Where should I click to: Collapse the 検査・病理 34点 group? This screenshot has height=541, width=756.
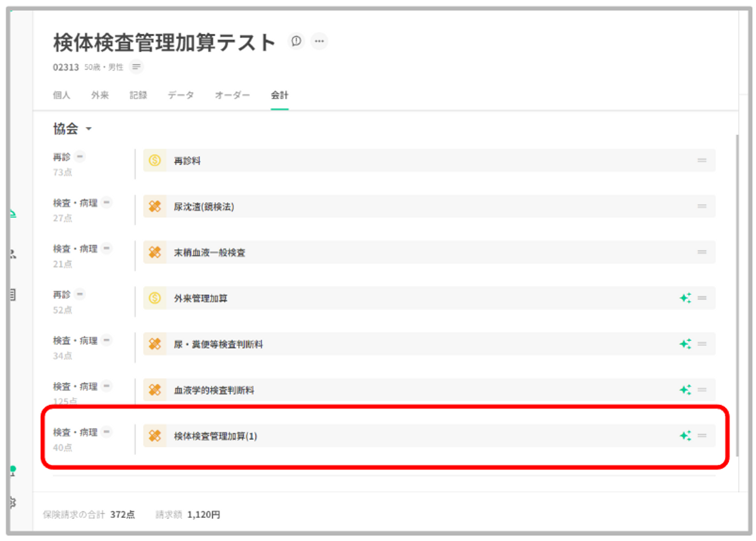click(x=107, y=340)
